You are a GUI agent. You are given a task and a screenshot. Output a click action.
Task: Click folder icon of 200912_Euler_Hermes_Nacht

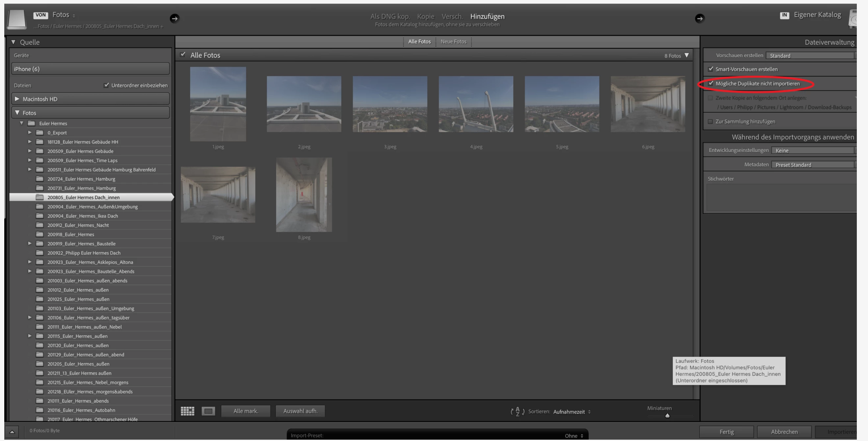[x=40, y=225]
